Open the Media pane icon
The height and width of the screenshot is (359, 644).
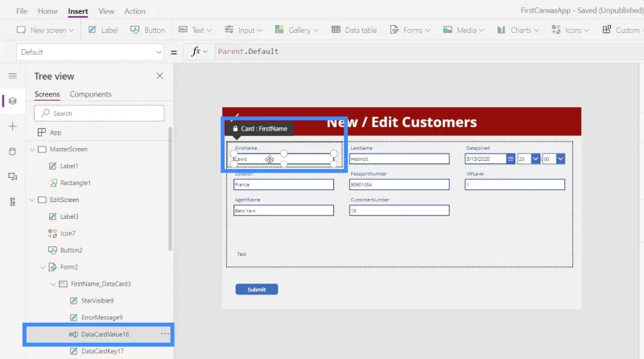tap(13, 176)
